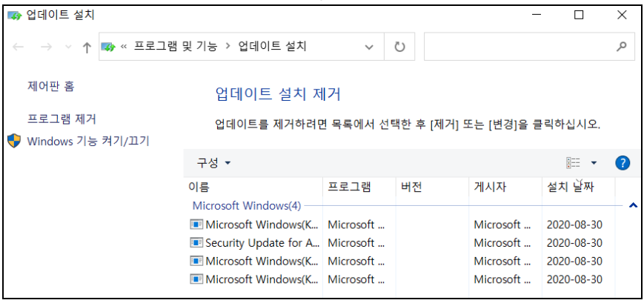Open 제어판 홈 link
Image resolution: width=644 pixels, height=303 pixels.
pos(50,86)
